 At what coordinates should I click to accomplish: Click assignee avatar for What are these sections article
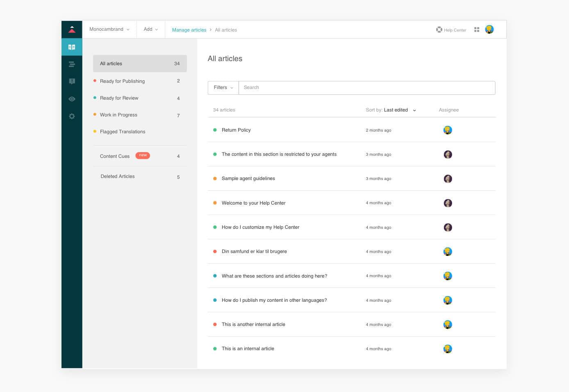click(448, 276)
